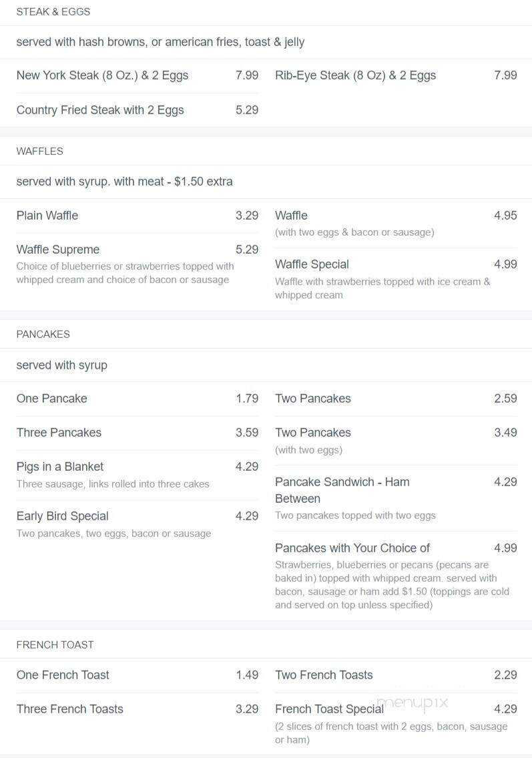
Task: Open the PANCAKES section heading
Action: (43, 334)
